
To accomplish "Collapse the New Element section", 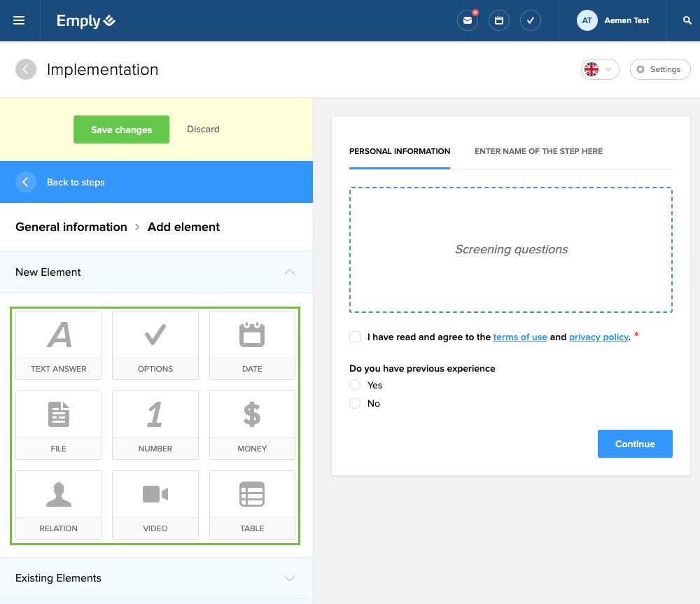I will 289,272.
